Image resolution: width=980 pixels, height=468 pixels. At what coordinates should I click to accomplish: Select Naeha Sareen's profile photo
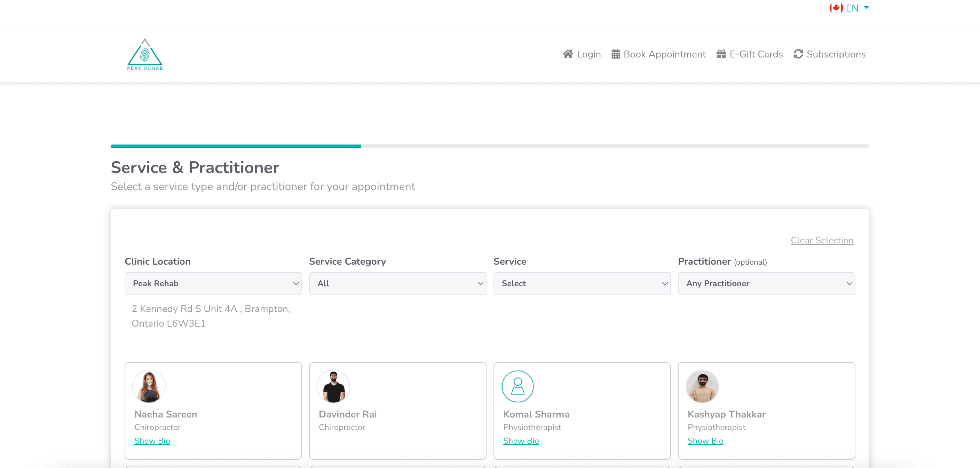[149, 386]
